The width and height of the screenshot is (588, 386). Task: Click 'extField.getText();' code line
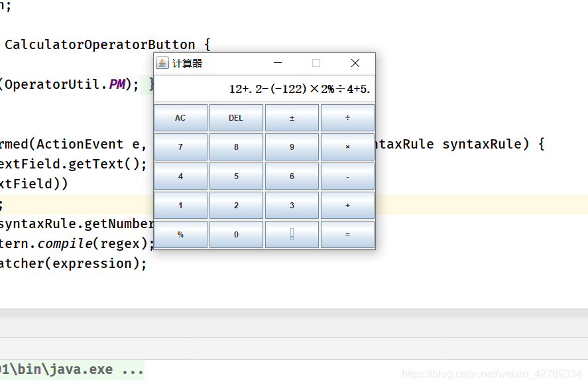click(x=73, y=164)
